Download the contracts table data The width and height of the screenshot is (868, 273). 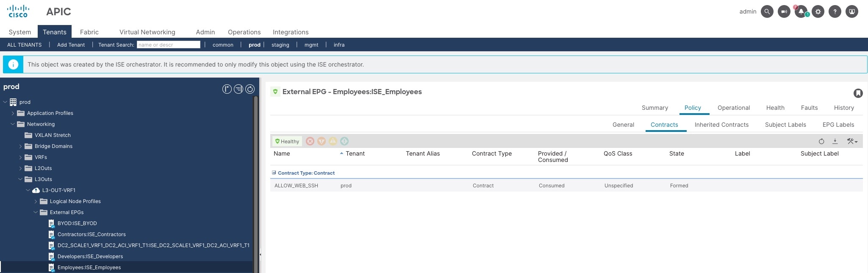(x=835, y=141)
